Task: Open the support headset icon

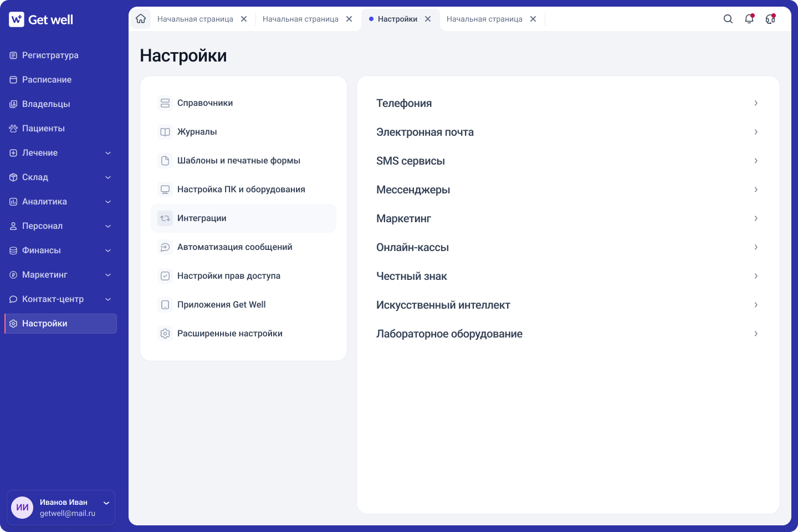Action: (x=770, y=19)
